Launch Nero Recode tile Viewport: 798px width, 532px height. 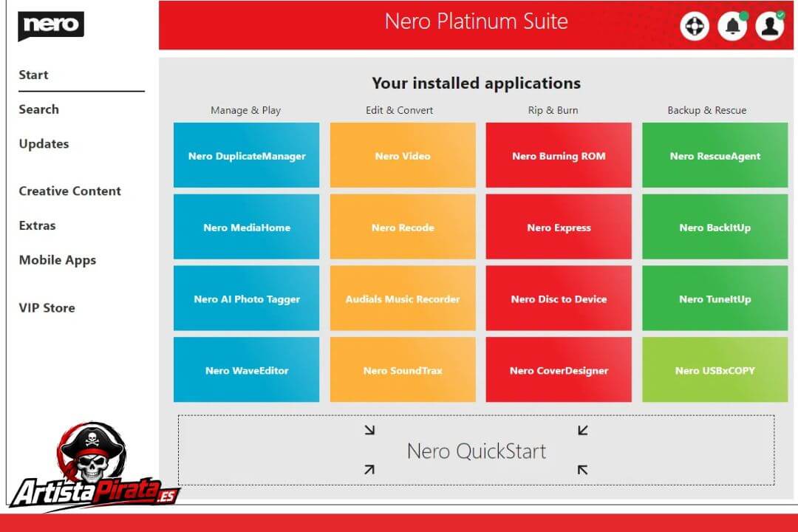click(403, 227)
